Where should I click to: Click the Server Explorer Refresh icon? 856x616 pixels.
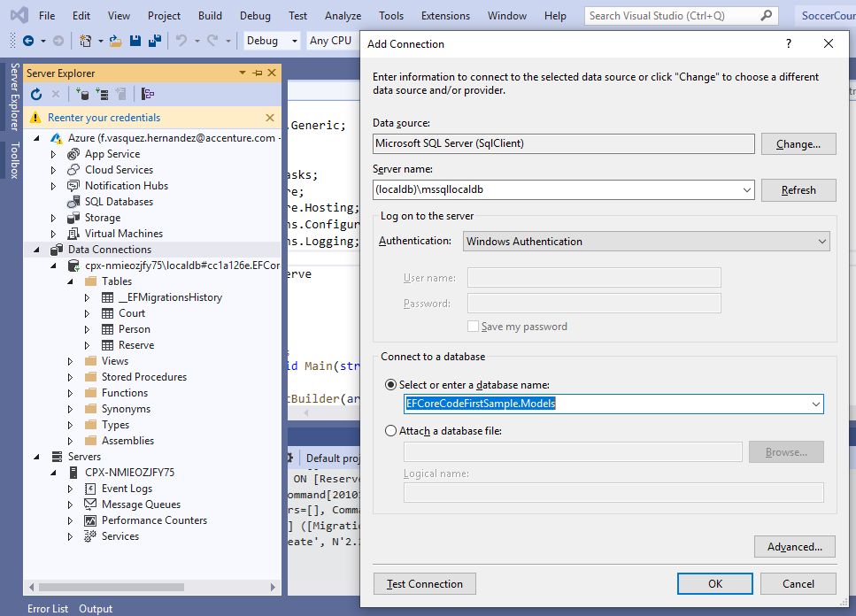tap(36, 95)
